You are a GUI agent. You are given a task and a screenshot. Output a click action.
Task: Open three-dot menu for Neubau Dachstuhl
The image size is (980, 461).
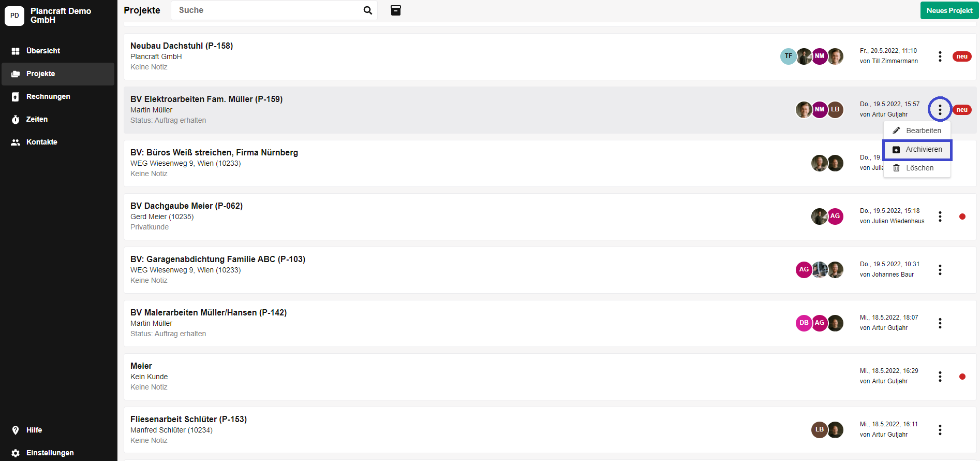coord(940,56)
